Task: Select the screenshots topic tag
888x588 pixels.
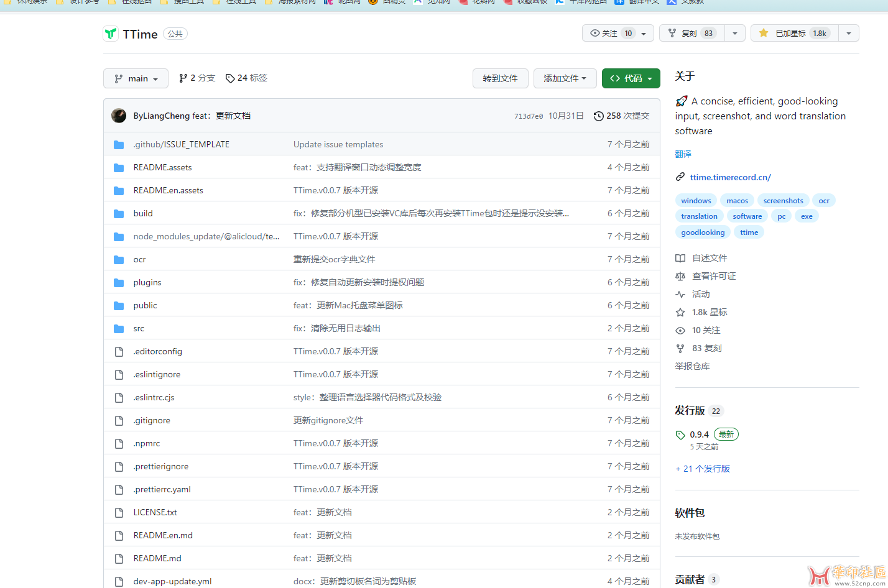Action: pos(783,200)
